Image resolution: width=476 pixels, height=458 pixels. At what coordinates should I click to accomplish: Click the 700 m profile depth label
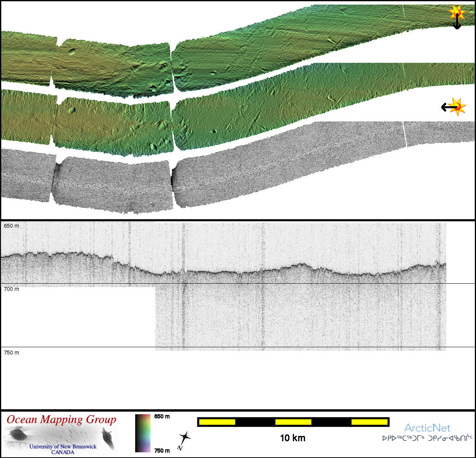11,289
